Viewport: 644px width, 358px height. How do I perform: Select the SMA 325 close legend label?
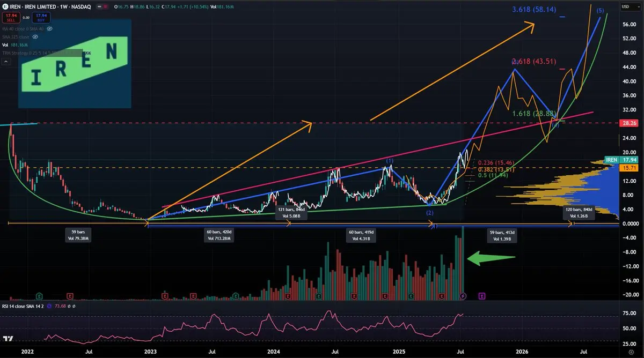tap(16, 36)
